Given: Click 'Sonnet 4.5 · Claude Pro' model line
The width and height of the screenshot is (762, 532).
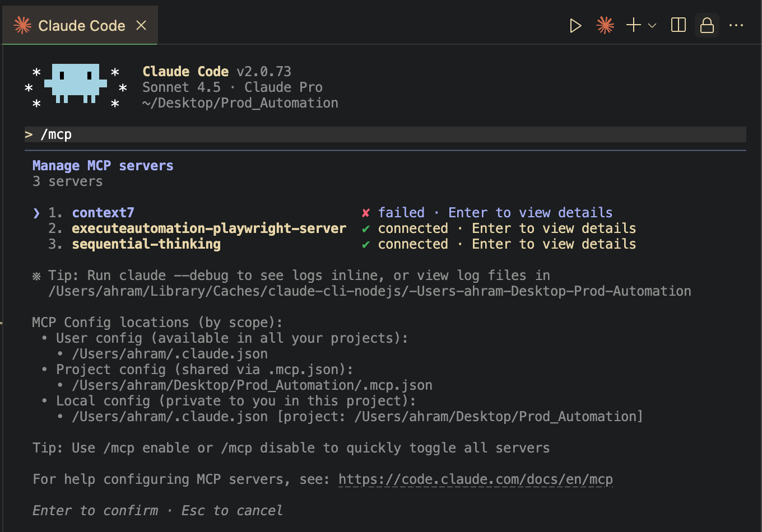Looking at the screenshot, I should (x=233, y=87).
